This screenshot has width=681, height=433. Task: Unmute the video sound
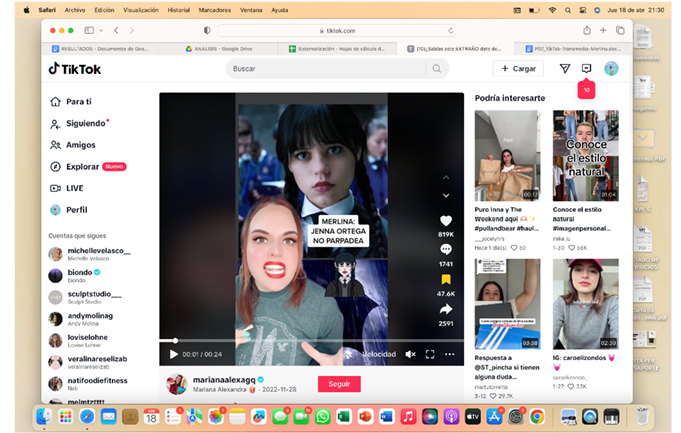[x=410, y=354]
